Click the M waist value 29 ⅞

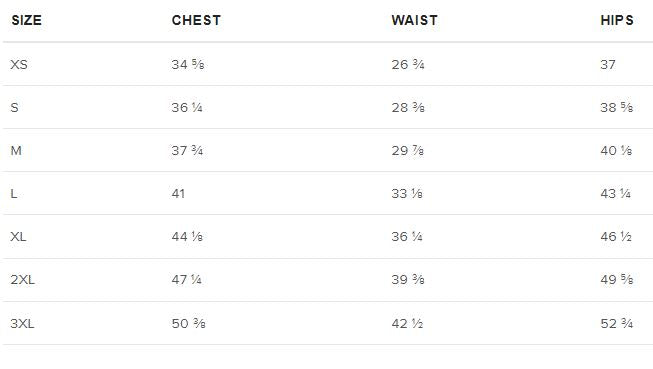click(x=407, y=150)
